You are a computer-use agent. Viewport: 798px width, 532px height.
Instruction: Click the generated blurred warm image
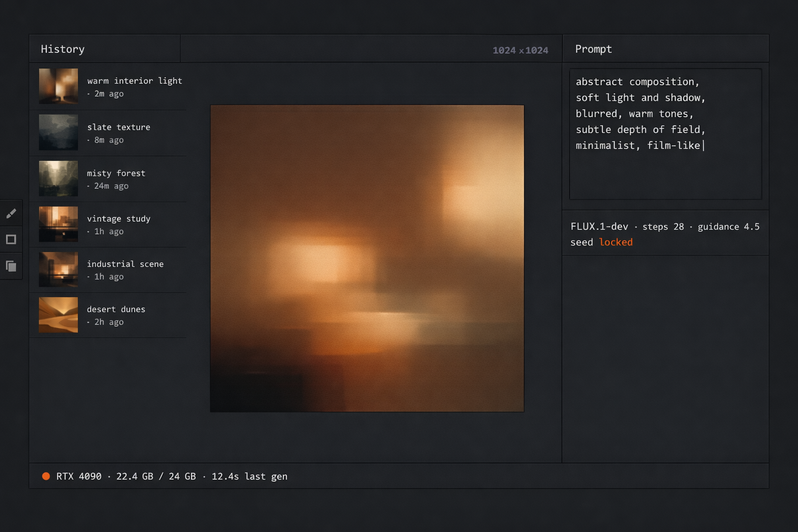pyautogui.click(x=367, y=258)
